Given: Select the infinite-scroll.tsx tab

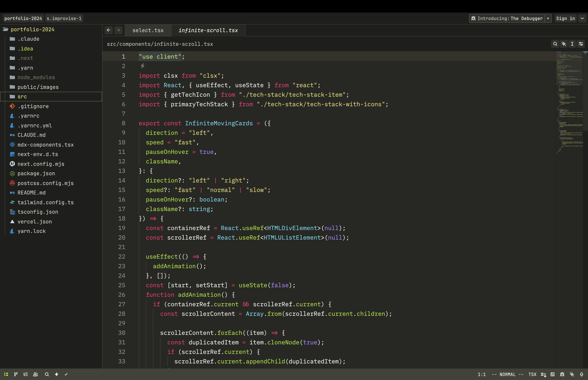Looking at the screenshot, I should (x=208, y=30).
